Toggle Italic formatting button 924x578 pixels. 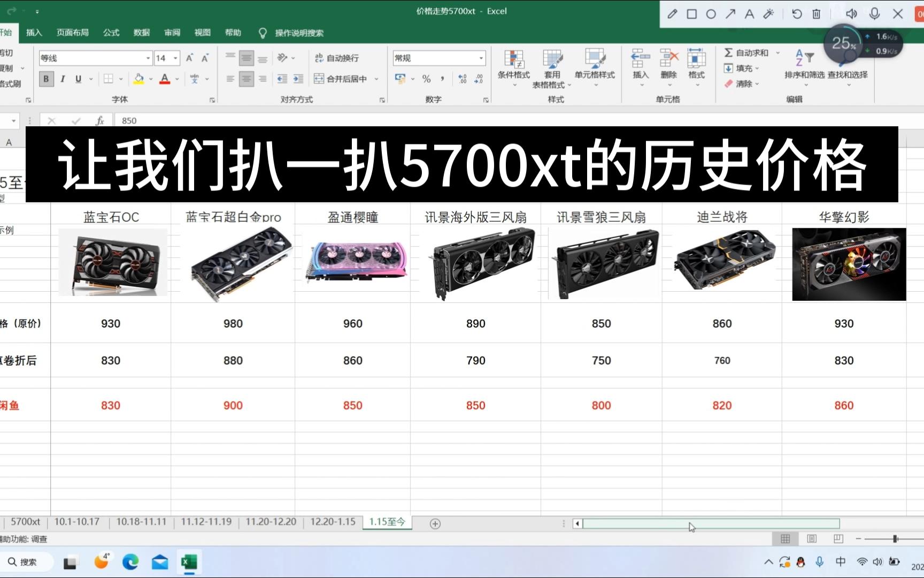point(63,79)
